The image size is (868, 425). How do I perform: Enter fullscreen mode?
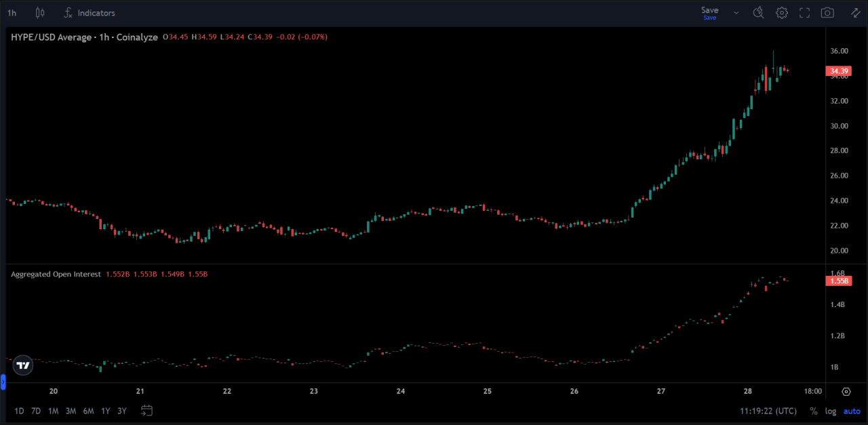[804, 13]
